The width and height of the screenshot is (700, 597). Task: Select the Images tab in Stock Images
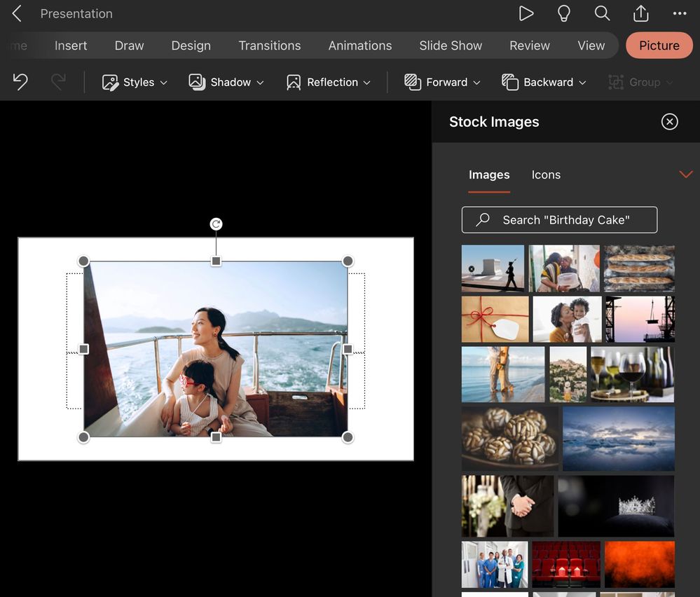click(x=489, y=174)
